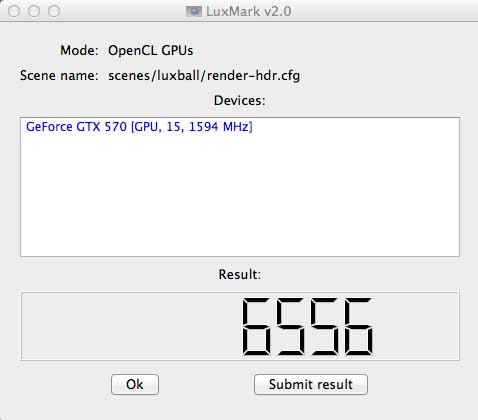Click the Devices: label
This screenshot has height=420, width=478.
240,100
